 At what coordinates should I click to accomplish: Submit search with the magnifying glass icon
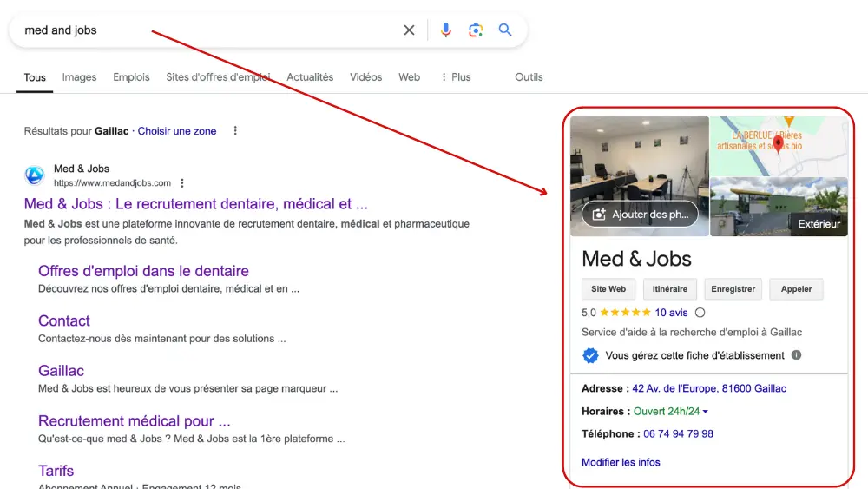[505, 30]
